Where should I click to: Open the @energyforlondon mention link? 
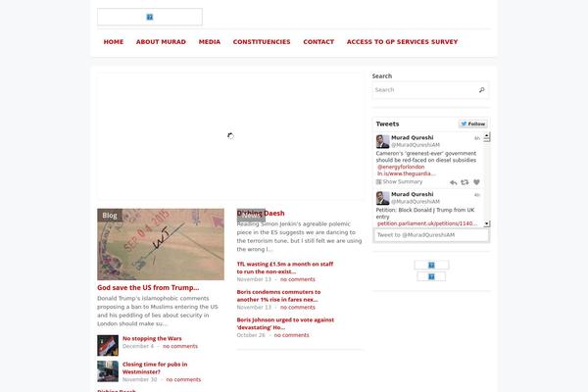tap(401, 167)
